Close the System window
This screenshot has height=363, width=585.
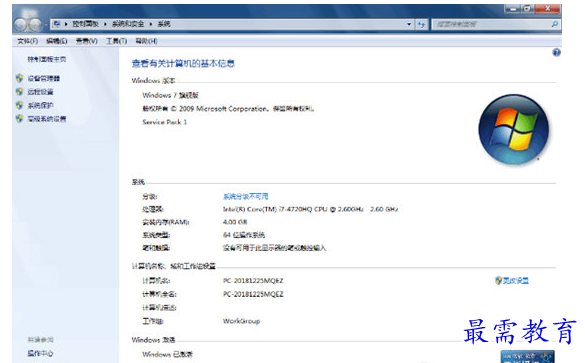(548, 8)
